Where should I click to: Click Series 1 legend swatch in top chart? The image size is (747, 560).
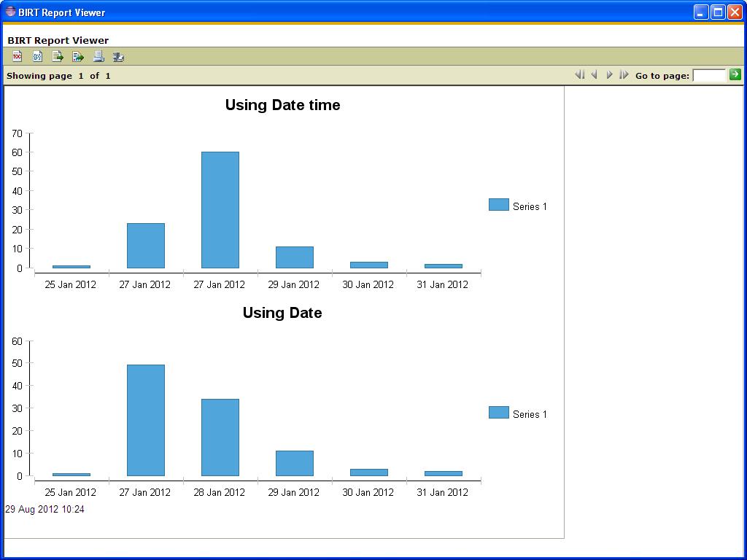(498, 205)
